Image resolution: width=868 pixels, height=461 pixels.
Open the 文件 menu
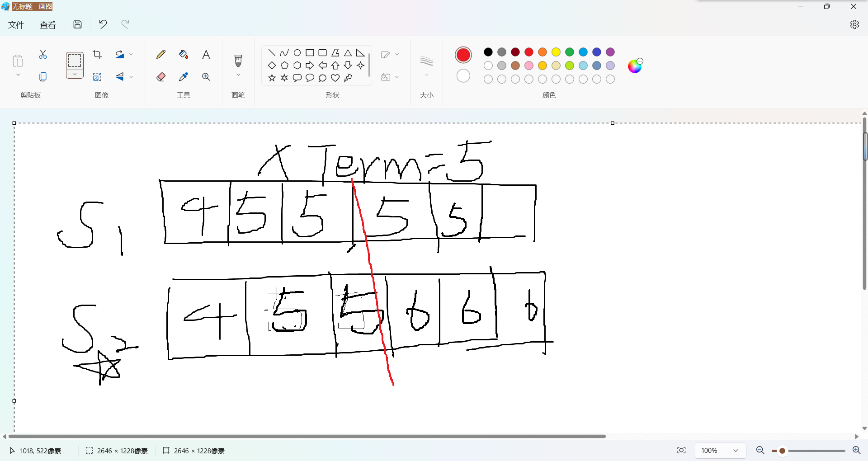coord(16,25)
